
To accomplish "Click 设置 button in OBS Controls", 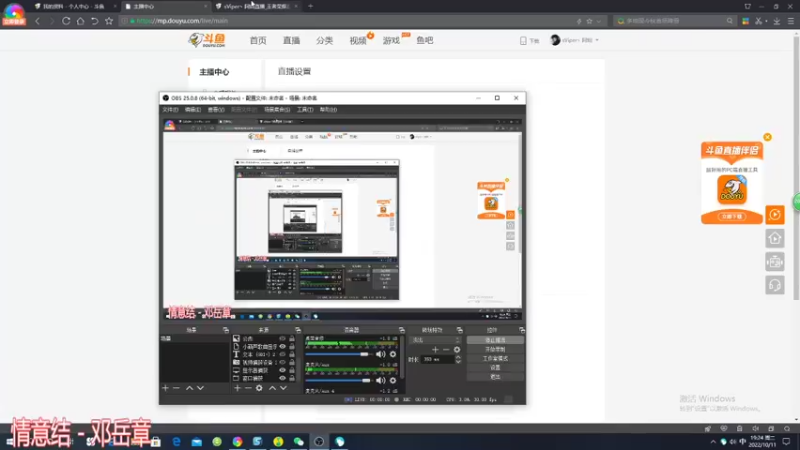I will pos(495,368).
